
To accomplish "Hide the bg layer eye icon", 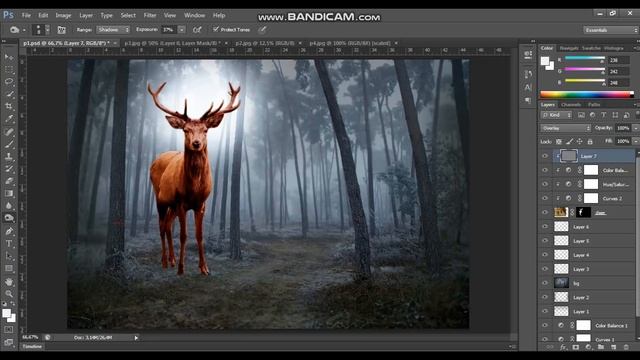I will [x=545, y=283].
